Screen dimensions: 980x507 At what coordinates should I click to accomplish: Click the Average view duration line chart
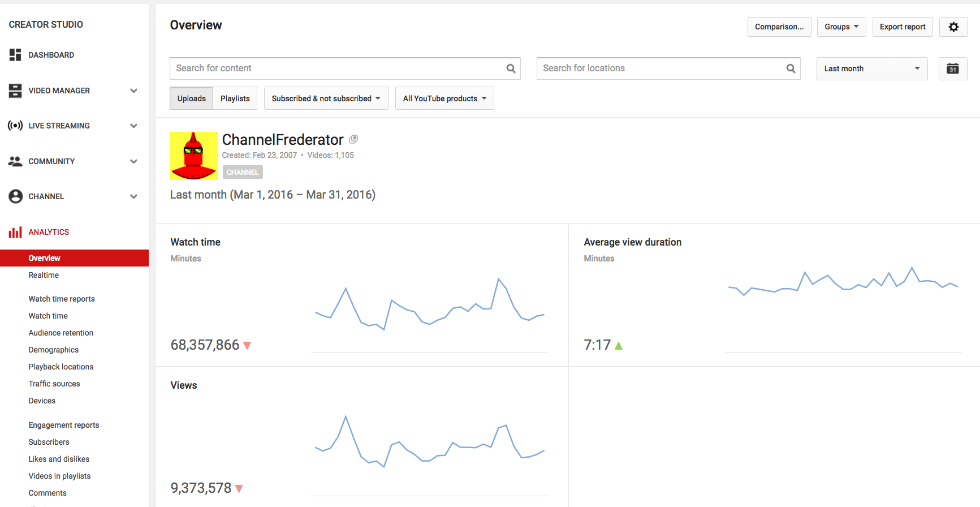(843, 280)
